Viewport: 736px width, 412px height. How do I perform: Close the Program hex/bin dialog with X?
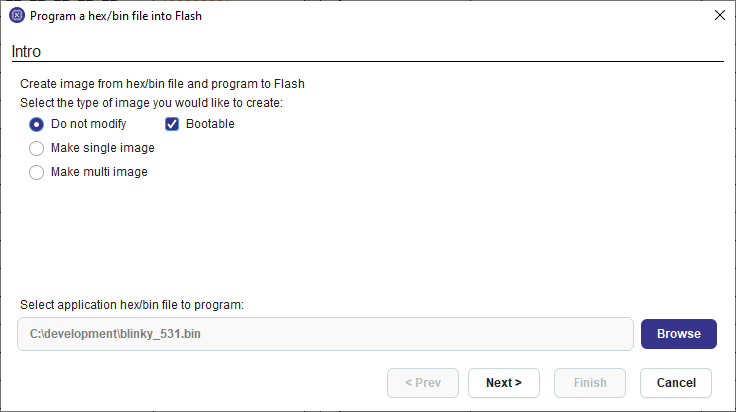tap(720, 15)
